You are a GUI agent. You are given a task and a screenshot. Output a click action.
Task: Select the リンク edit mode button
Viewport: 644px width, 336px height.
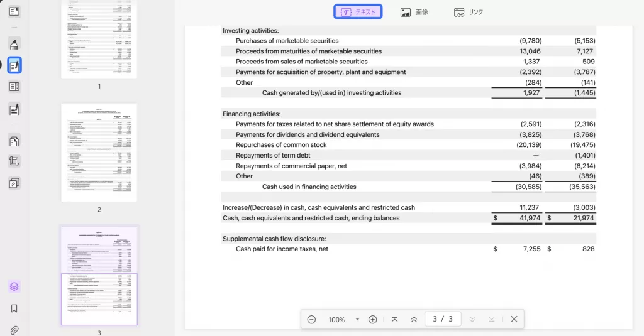pyautogui.click(x=468, y=13)
